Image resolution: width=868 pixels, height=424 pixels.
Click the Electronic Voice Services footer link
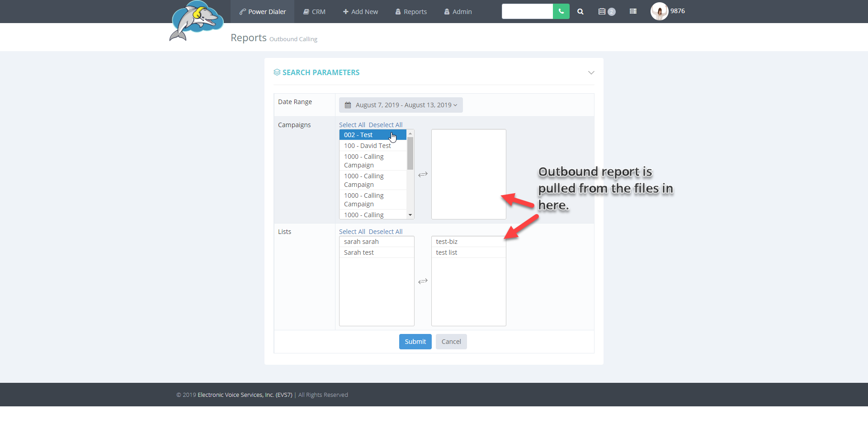pyautogui.click(x=245, y=395)
